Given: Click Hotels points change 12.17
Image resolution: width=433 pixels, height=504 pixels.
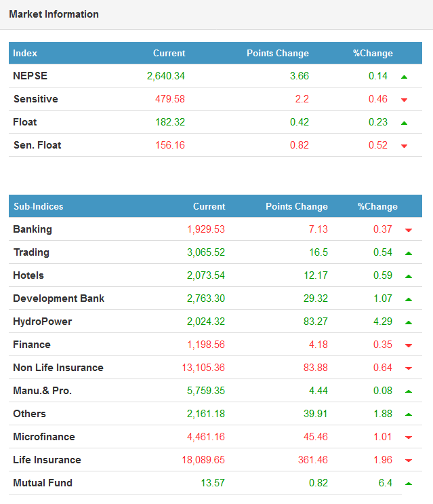Looking at the screenshot, I should click(316, 275).
